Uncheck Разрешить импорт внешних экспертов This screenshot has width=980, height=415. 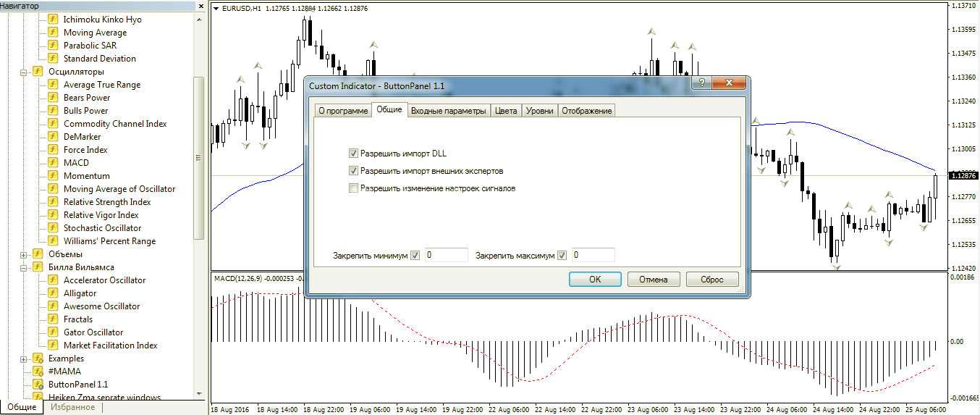353,171
